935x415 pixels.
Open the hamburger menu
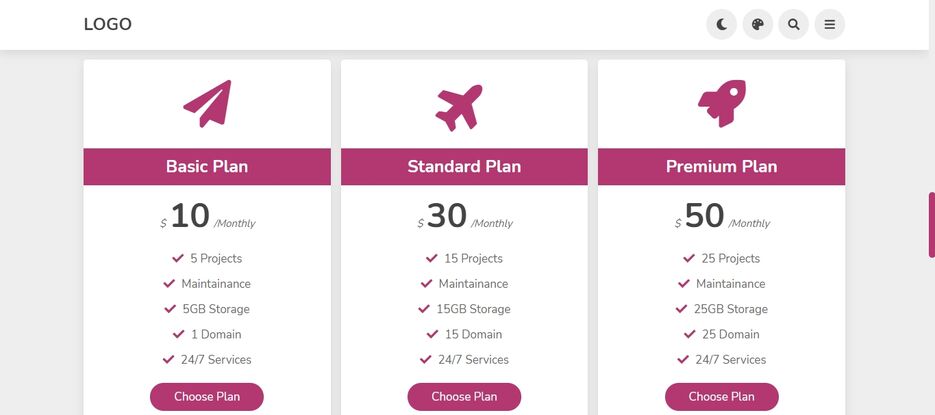click(x=830, y=24)
